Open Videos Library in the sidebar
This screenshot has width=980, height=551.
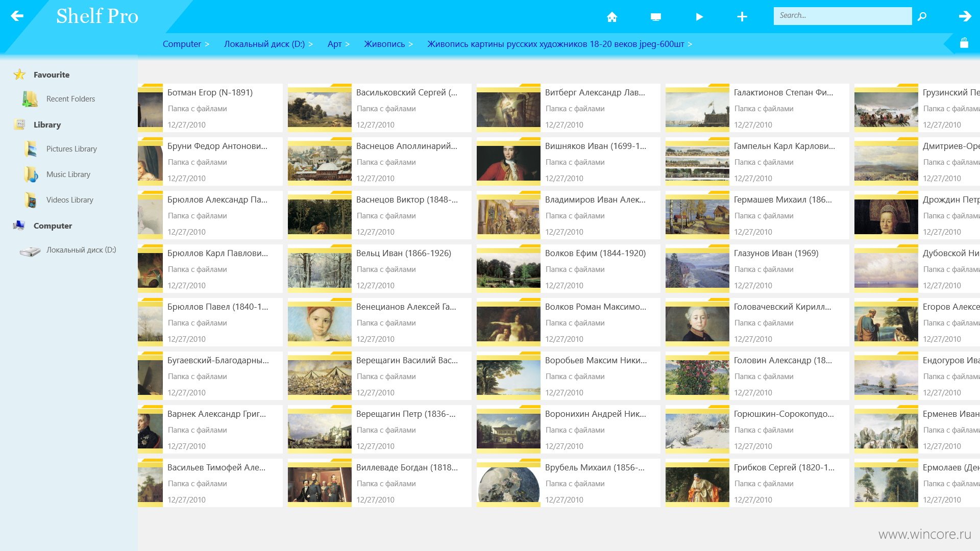(70, 199)
